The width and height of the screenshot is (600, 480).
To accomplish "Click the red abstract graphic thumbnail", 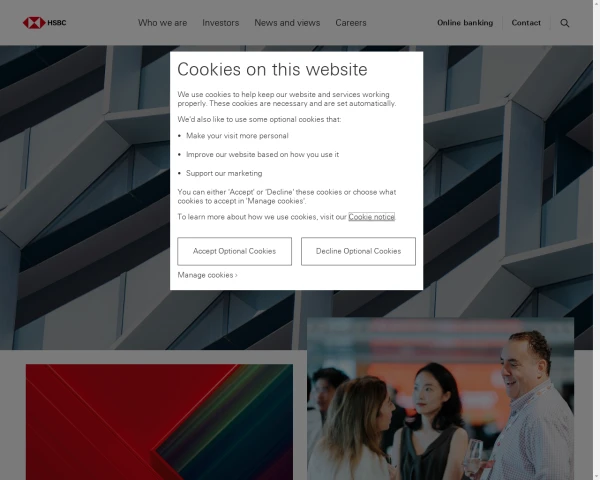I will [159, 422].
